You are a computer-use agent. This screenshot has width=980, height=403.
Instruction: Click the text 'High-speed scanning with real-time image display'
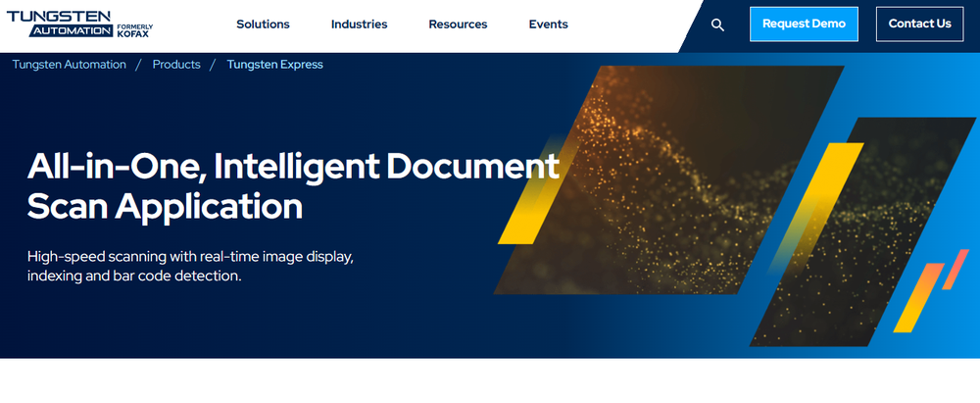191,257
